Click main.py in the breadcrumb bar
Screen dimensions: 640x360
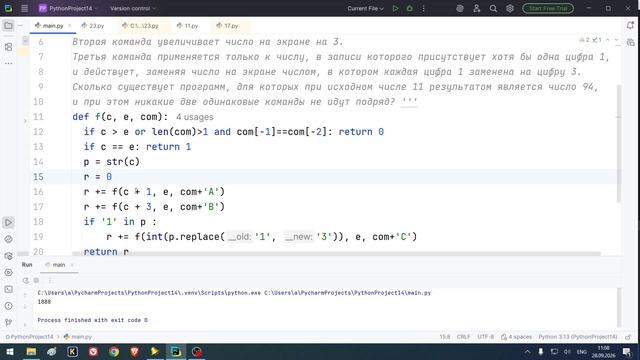point(78,337)
